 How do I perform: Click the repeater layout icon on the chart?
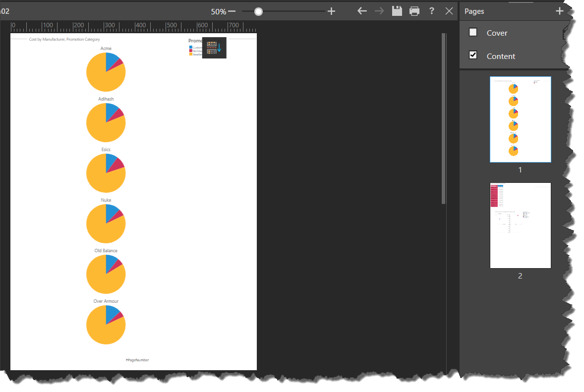pos(214,48)
